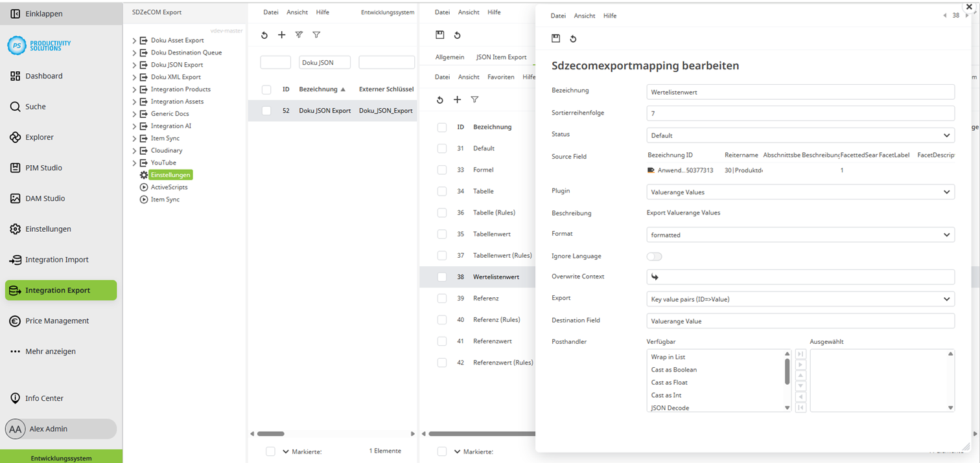980x463 pixels.
Task: Click the refresh icon next to the save icon
Action: (x=573, y=38)
